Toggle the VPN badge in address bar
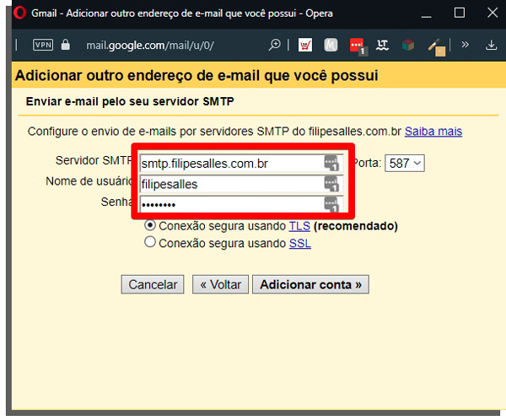This screenshot has height=420, width=506. pyautogui.click(x=43, y=45)
